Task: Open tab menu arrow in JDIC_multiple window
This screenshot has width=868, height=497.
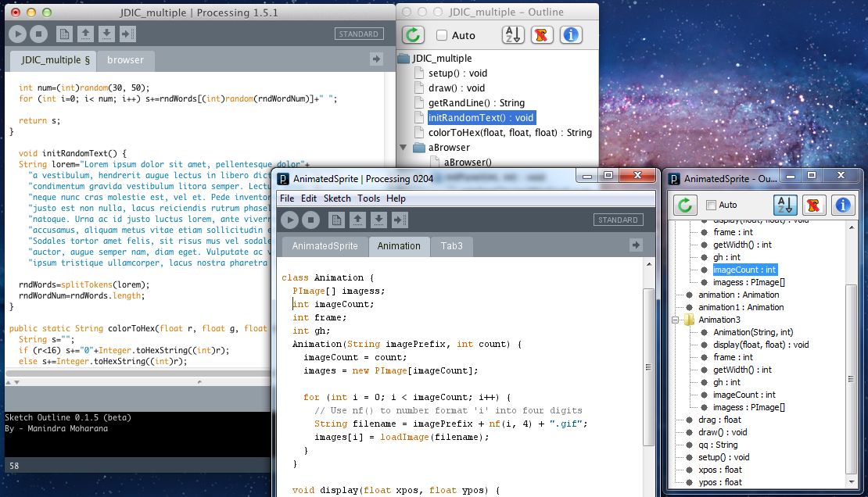Action: (376, 59)
